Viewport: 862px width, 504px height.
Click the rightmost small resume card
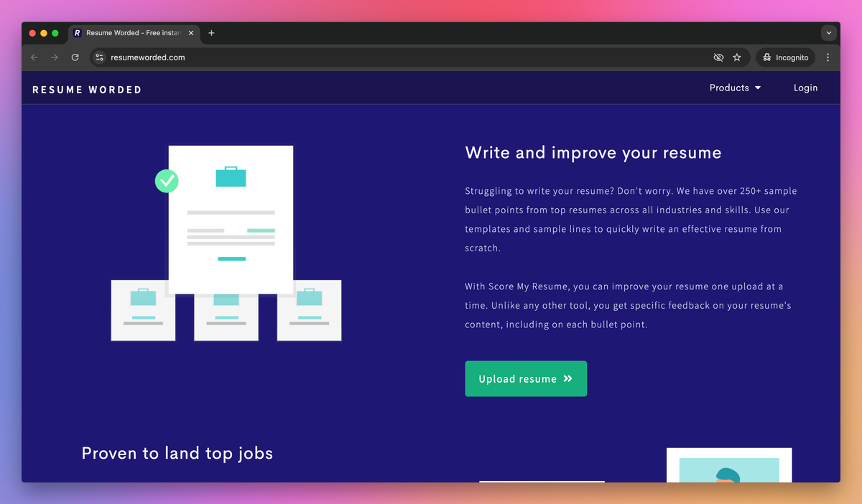[x=310, y=311]
